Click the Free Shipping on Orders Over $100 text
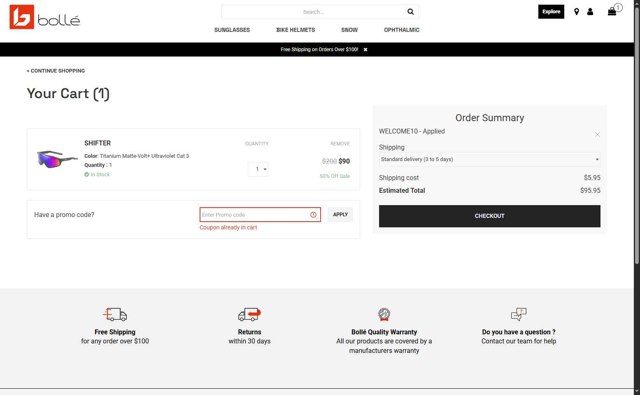 (319, 49)
